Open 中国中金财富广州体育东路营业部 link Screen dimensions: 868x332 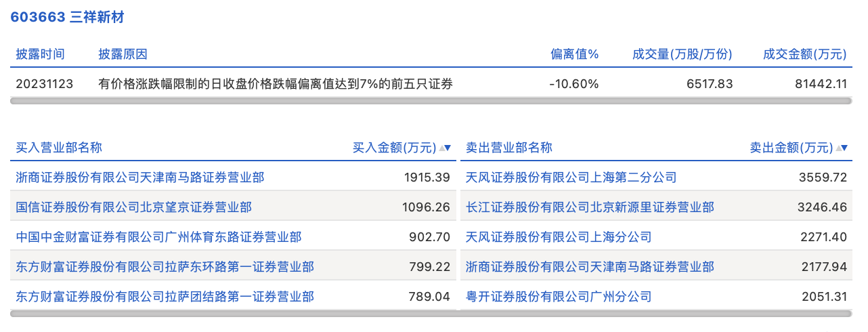[159, 237]
